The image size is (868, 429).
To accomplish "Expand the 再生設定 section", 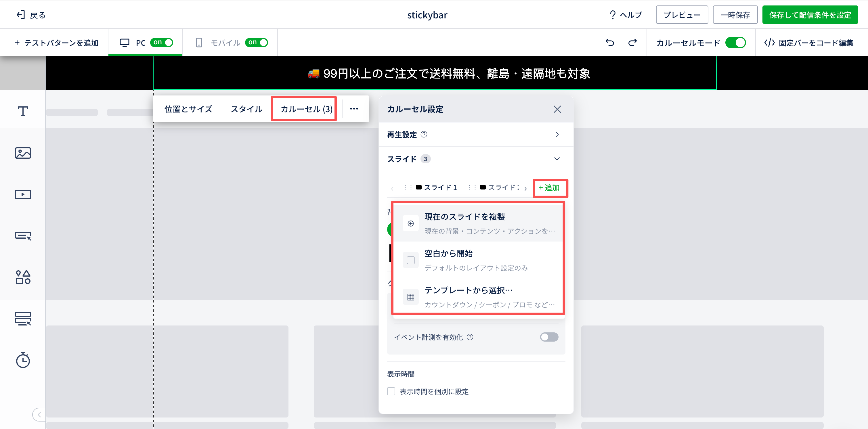I will tap(476, 135).
